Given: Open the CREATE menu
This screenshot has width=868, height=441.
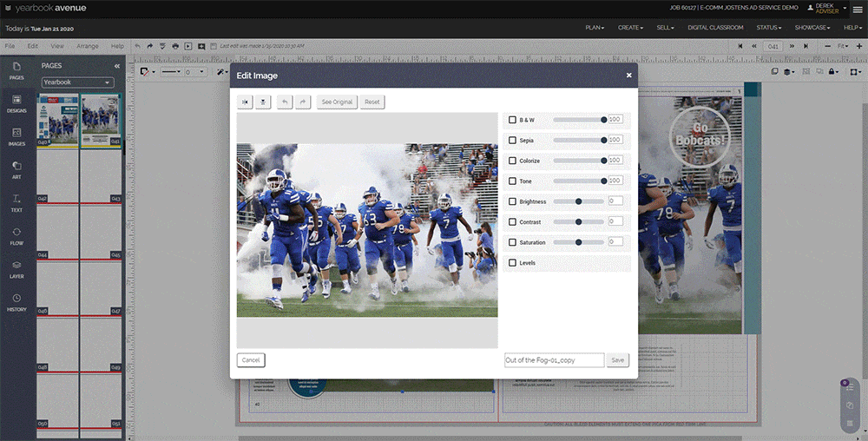Looking at the screenshot, I should point(630,28).
